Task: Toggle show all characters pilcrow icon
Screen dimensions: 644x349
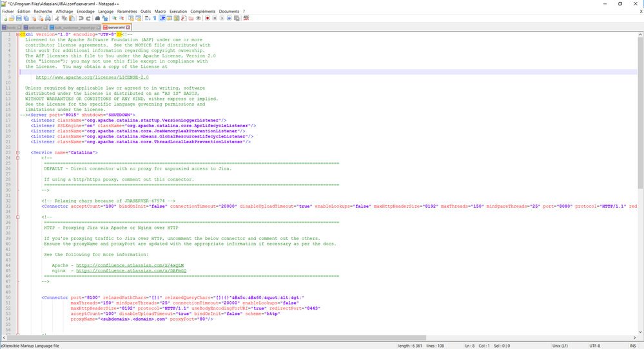Action: coord(155,18)
